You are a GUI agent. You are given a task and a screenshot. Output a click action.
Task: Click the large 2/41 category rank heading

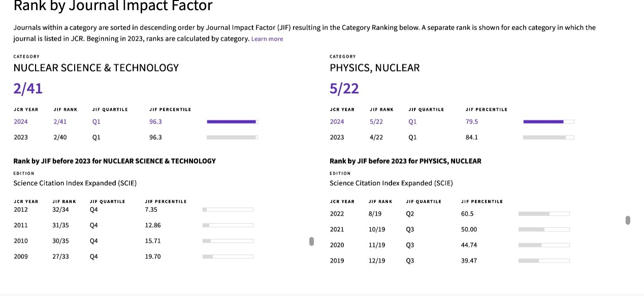coord(28,89)
